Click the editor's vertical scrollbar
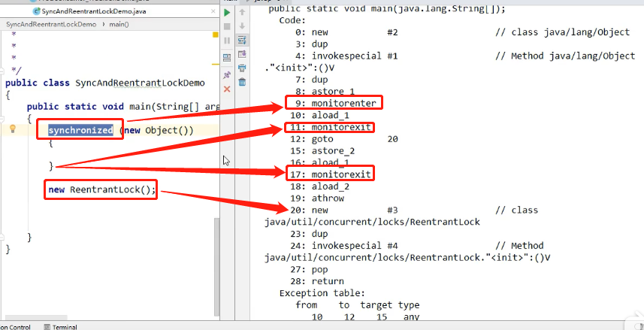The width and height of the screenshot is (644, 330). pos(217,267)
